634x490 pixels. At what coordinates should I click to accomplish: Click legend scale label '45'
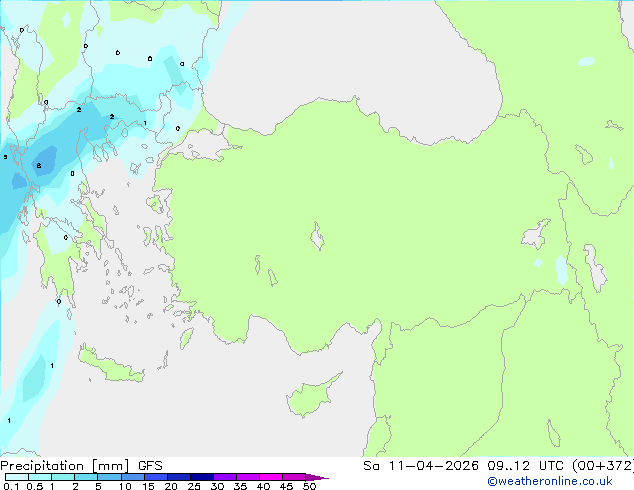[x=286, y=486]
